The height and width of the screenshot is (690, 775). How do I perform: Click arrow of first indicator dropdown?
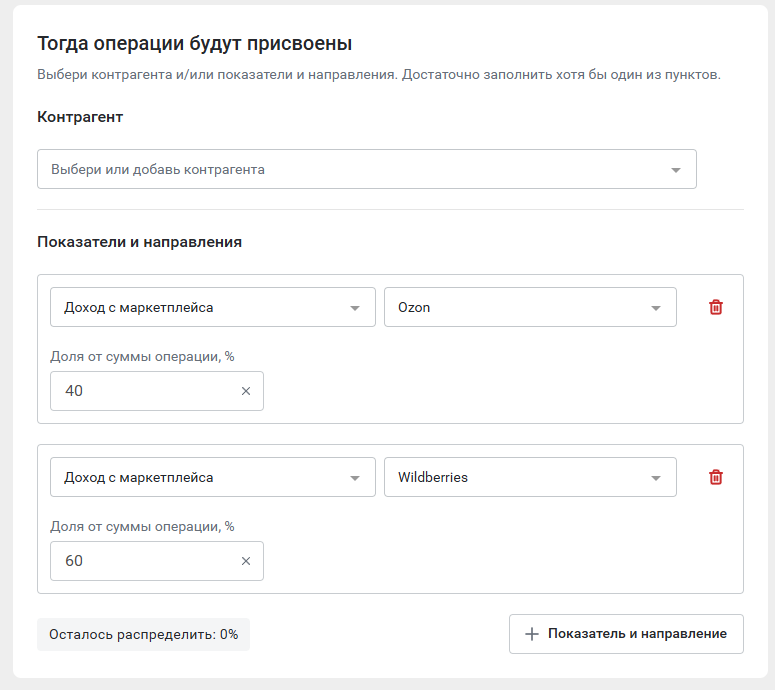[354, 308]
